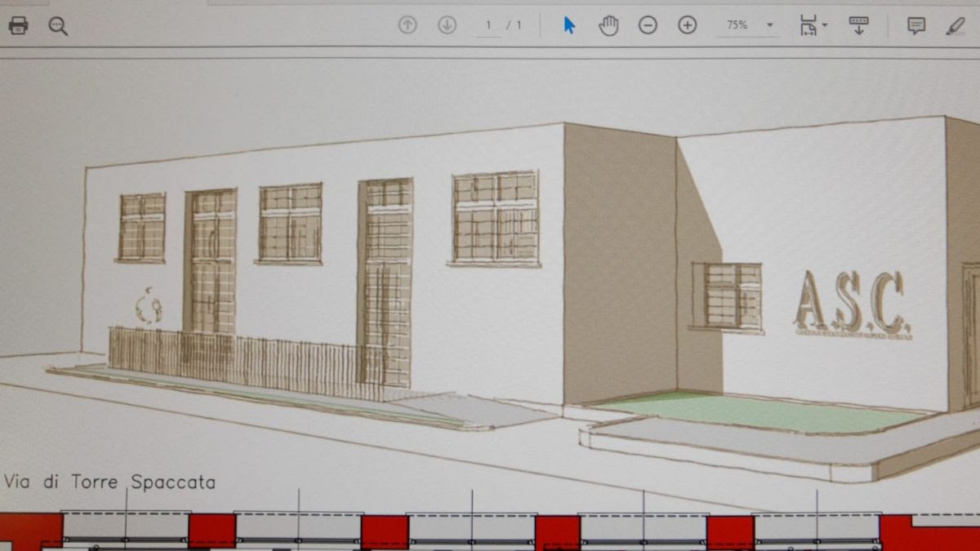Click the A.S.C. lettering on the building
Screen dimensions: 980x551
[x=852, y=304]
